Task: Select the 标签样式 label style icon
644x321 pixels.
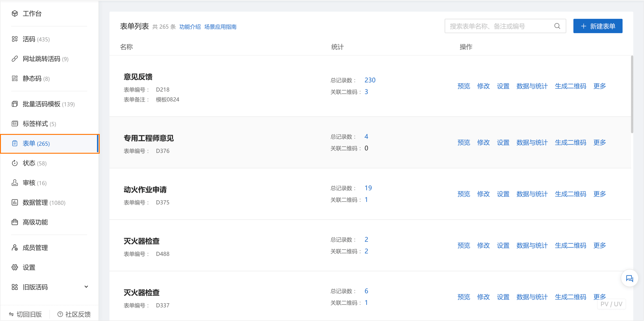Action: (15, 124)
